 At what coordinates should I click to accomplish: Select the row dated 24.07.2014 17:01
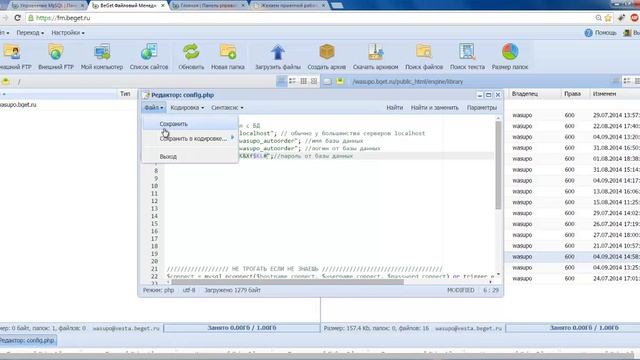pyautogui.click(x=573, y=278)
